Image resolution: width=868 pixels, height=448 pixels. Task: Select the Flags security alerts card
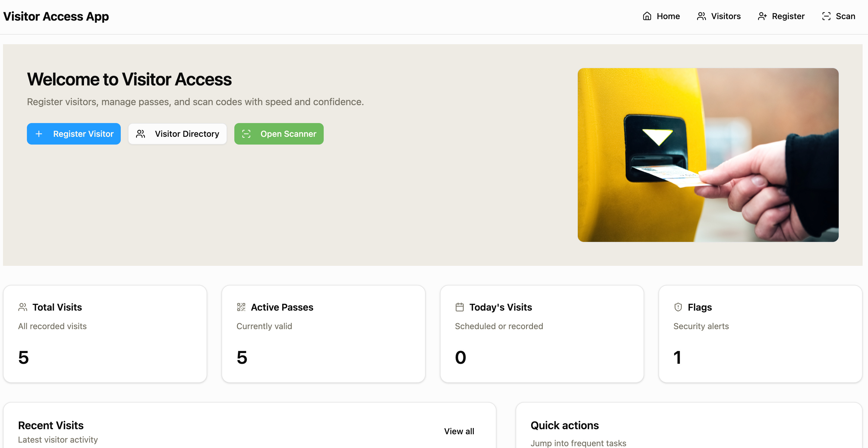coord(760,334)
